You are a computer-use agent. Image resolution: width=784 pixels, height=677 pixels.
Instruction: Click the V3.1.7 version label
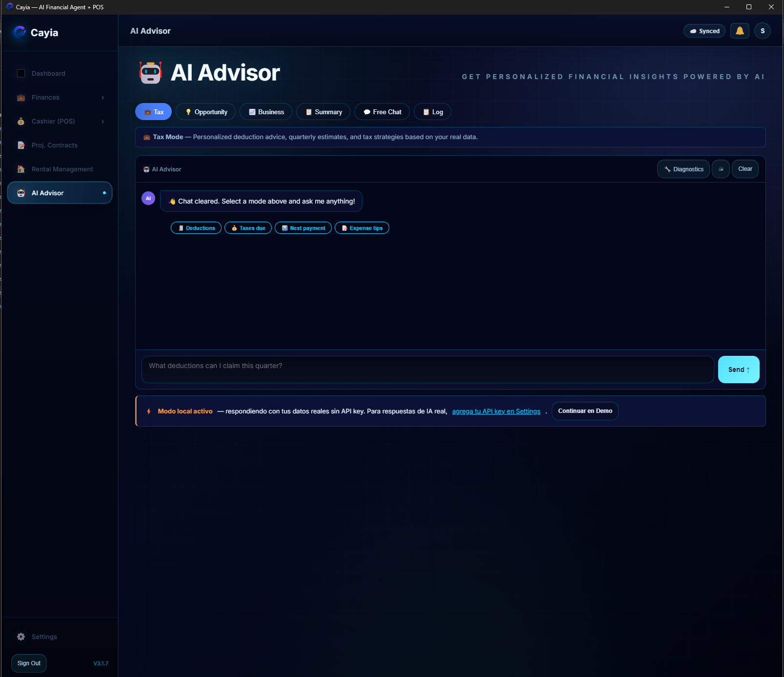tap(101, 663)
